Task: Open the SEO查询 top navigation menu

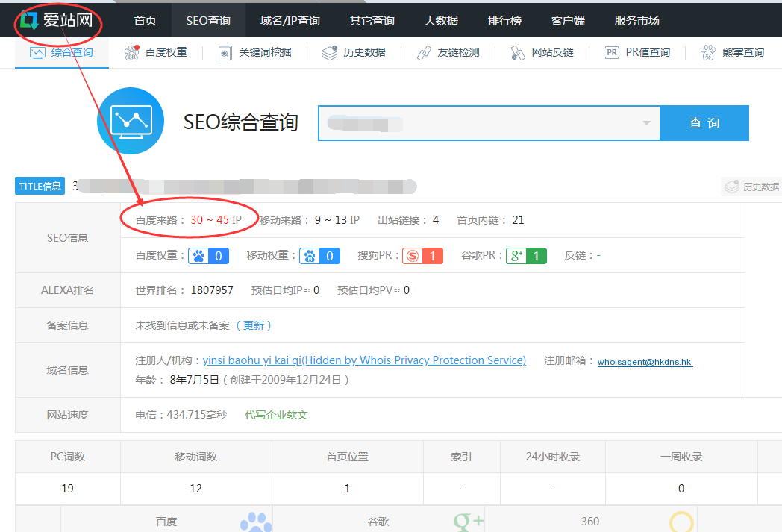Action: (x=208, y=20)
